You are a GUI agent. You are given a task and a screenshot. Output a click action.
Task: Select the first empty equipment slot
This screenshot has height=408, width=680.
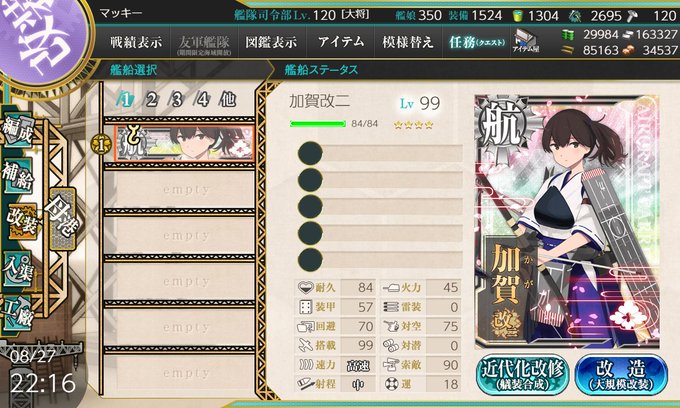click(x=380, y=153)
